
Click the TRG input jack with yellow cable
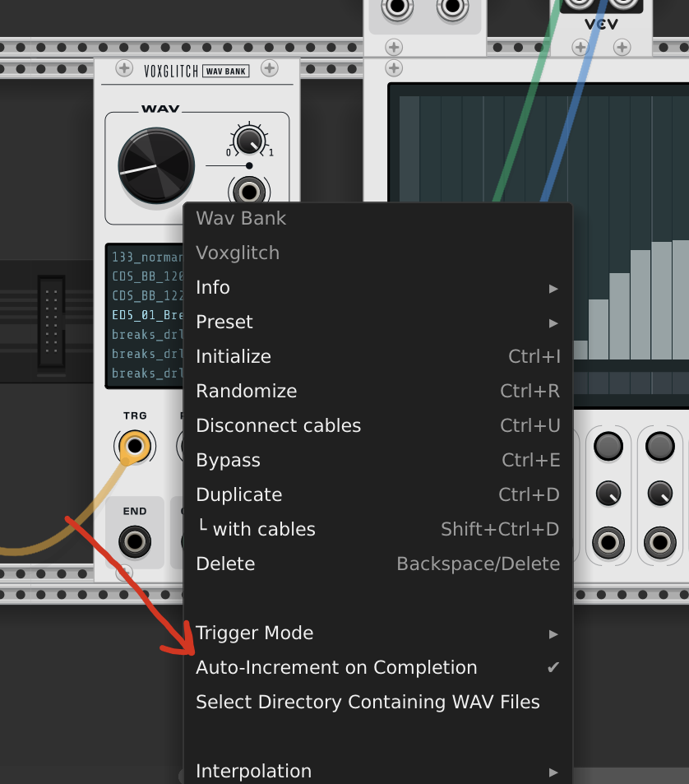[135, 448]
